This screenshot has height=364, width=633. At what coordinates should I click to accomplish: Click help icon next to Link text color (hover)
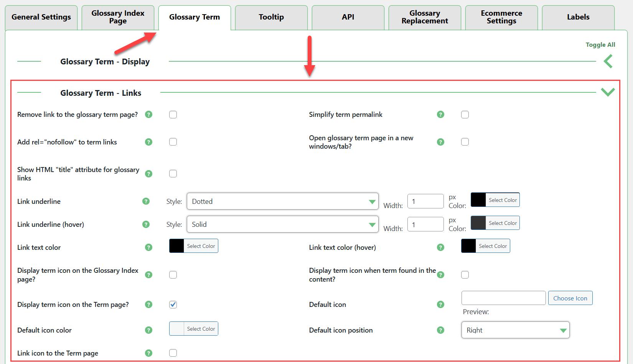pos(440,248)
